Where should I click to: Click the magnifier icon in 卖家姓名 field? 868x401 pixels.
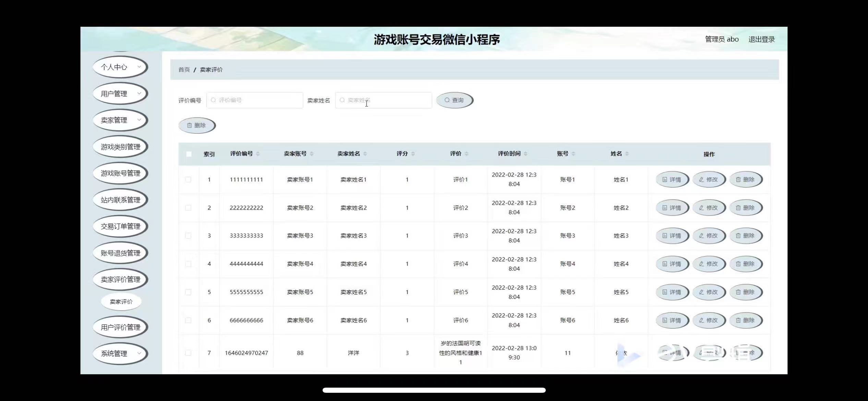pos(342,100)
